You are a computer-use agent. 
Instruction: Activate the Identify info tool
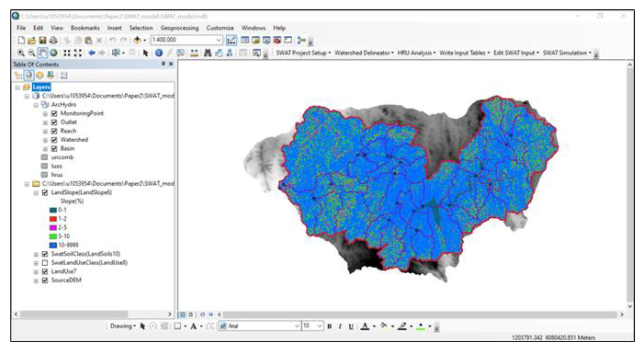(x=159, y=53)
